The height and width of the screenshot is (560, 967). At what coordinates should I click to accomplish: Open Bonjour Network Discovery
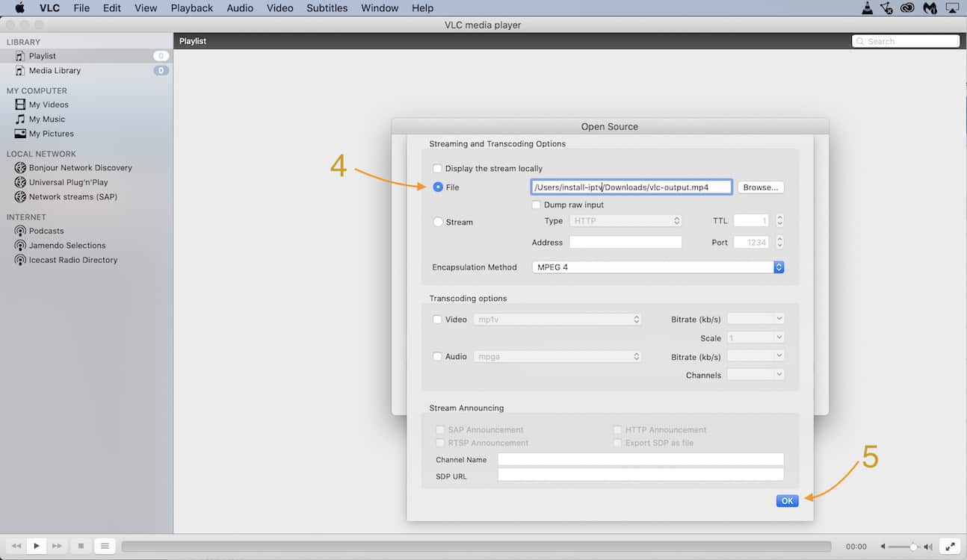[80, 168]
